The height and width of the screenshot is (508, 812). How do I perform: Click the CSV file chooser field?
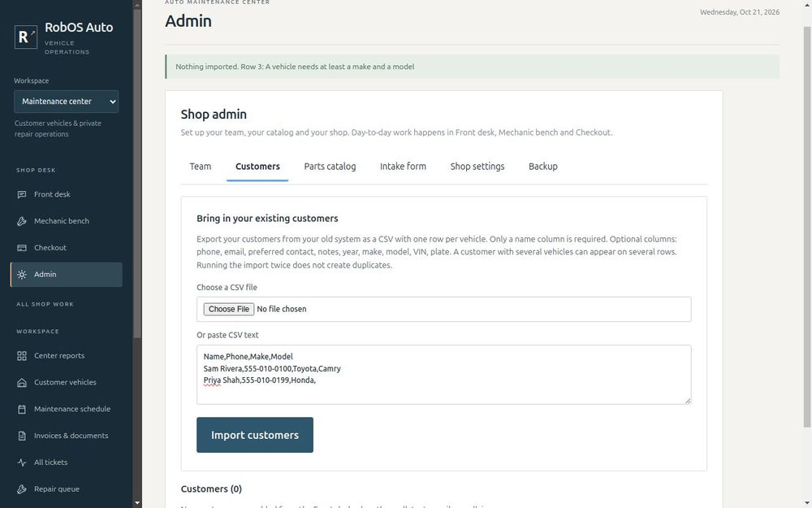point(444,310)
